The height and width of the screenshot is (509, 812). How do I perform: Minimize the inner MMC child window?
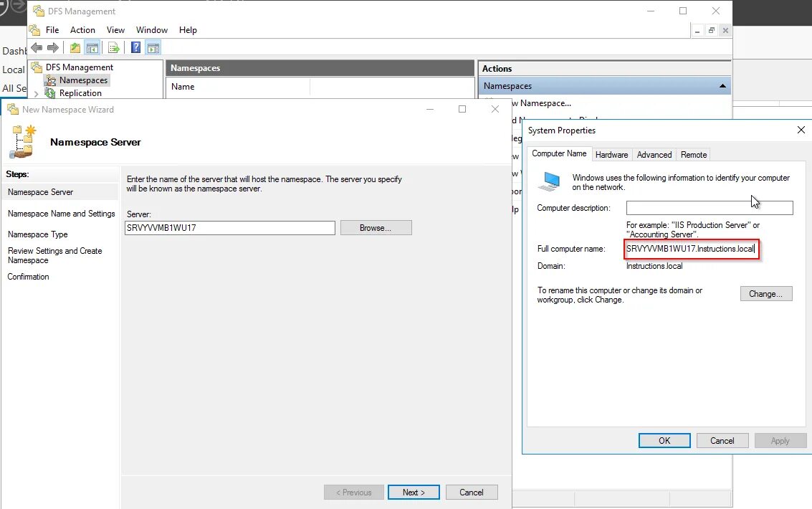click(x=697, y=31)
